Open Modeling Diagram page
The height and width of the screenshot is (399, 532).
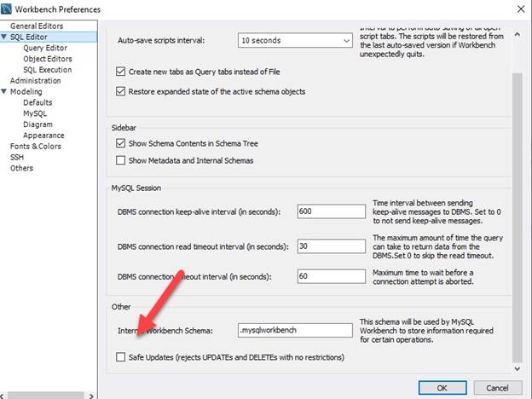point(38,124)
